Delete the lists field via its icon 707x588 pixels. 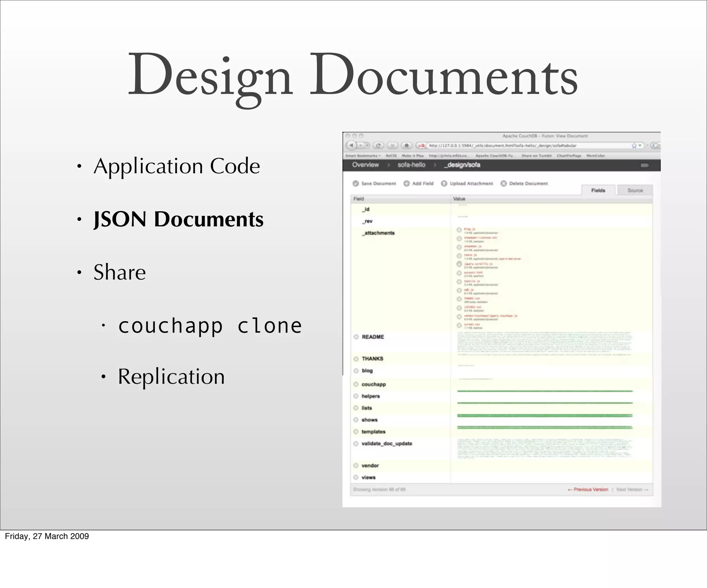coord(356,408)
